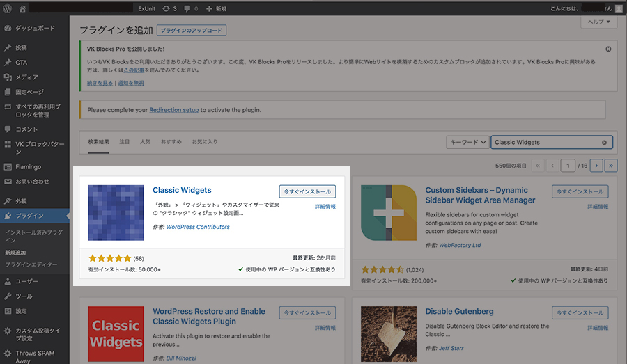This screenshot has width=627, height=364.
Task: Open プラグインエディター submenu item
Action: click(31, 264)
